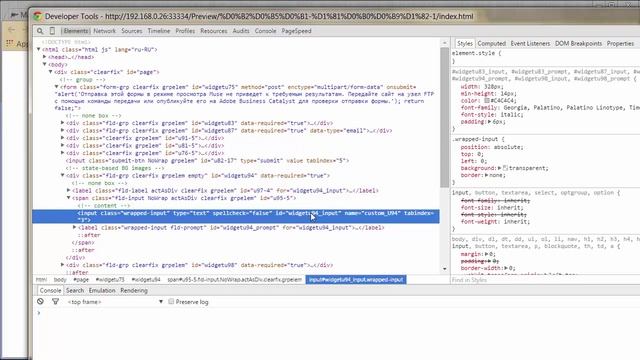Open the PageSpeed panel
The width and height of the screenshot is (640, 360).
coord(296,31)
